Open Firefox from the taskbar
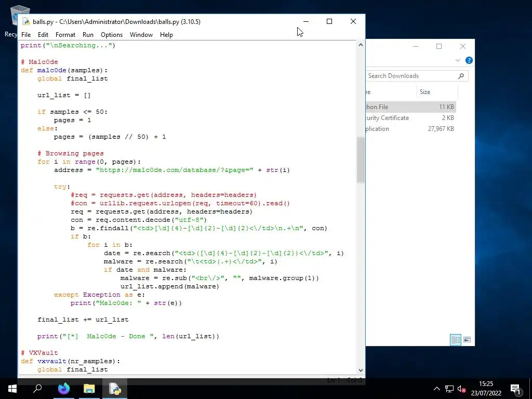Image resolution: width=532 pixels, height=399 pixels. pos(63,389)
